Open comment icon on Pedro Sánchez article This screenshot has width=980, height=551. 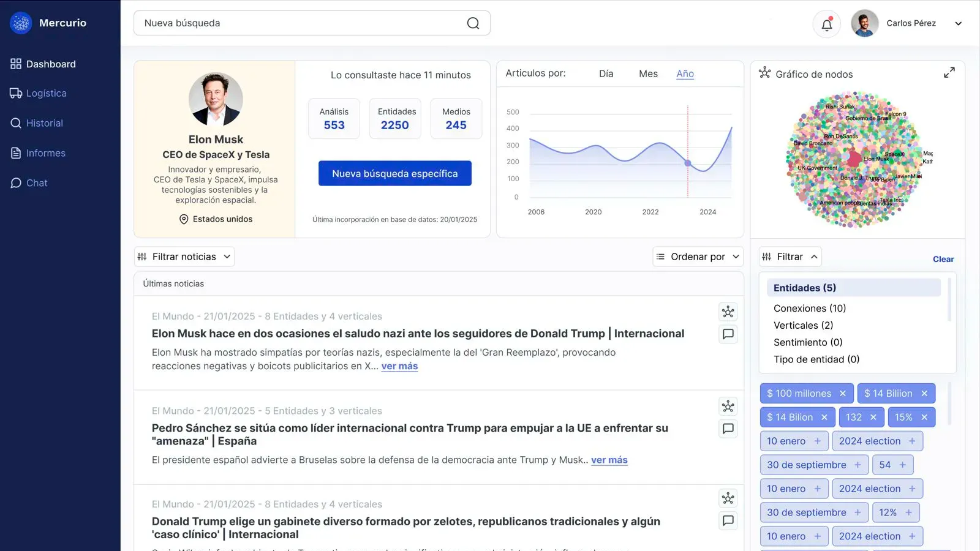pos(728,429)
